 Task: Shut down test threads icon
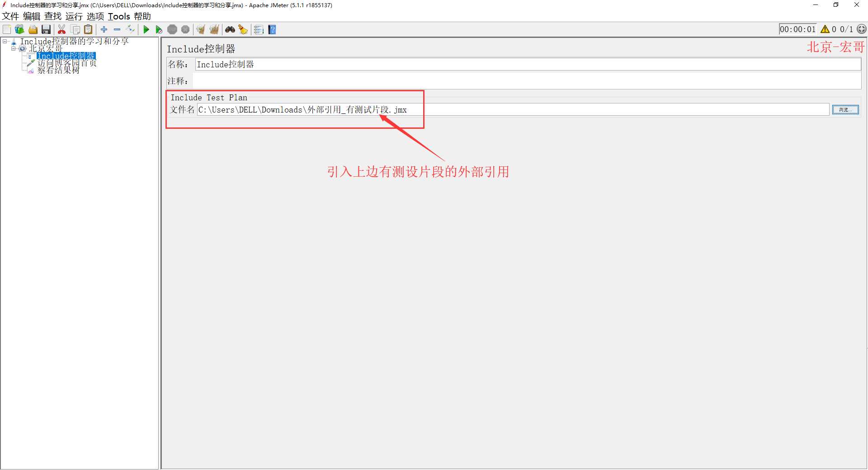pyautogui.click(x=185, y=30)
